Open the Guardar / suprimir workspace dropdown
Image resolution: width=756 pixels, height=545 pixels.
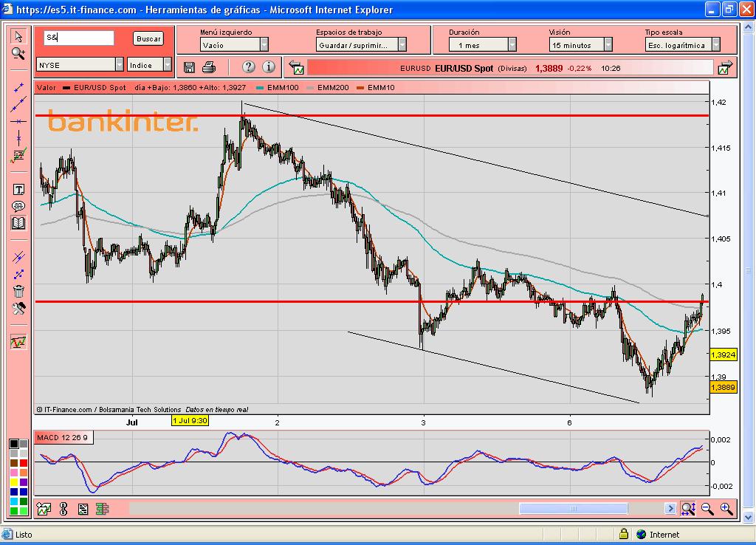tap(361, 45)
